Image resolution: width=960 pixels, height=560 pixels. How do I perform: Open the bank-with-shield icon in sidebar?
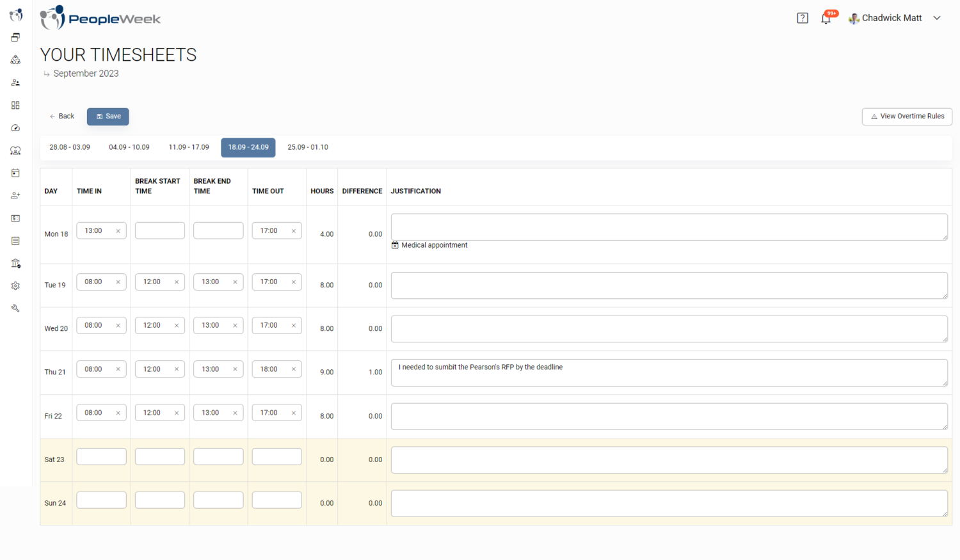coord(15,263)
